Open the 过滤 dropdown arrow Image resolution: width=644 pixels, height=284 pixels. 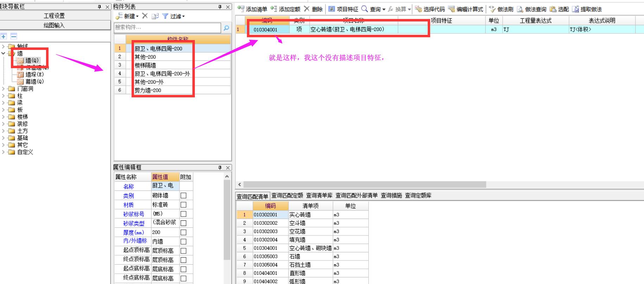click(183, 17)
